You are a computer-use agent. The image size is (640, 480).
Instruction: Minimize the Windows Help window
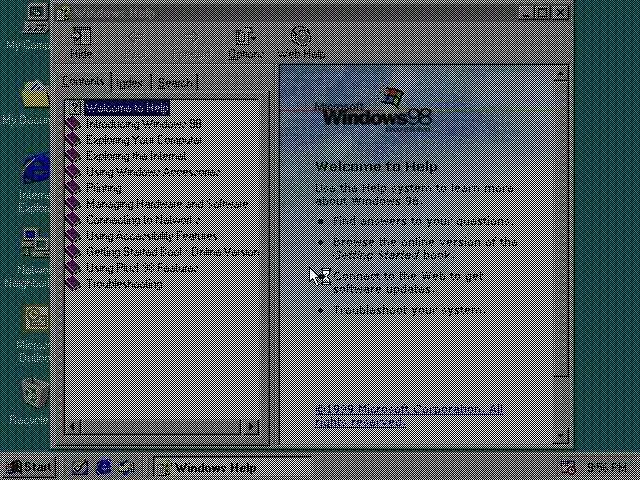[526, 13]
